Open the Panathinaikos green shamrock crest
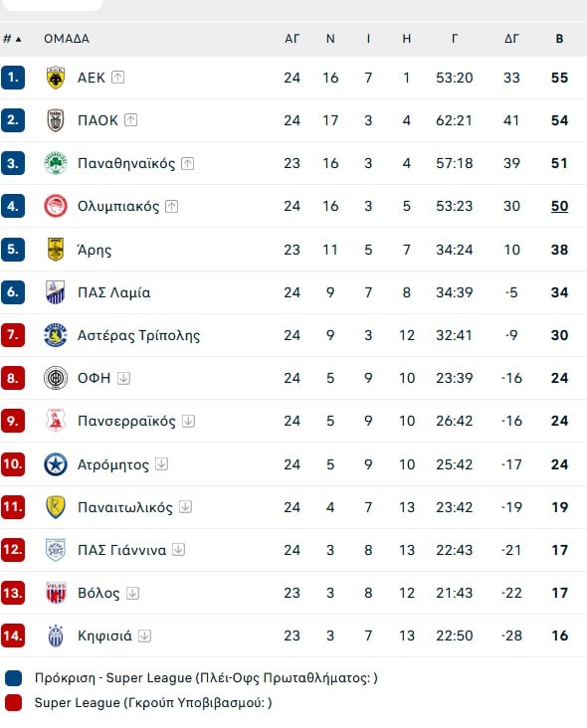 pyautogui.click(x=56, y=163)
